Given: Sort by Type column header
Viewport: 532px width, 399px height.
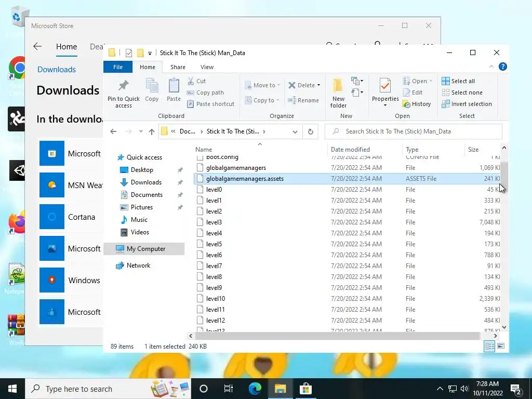Looking at the screenshot, I should pos(433,149).
